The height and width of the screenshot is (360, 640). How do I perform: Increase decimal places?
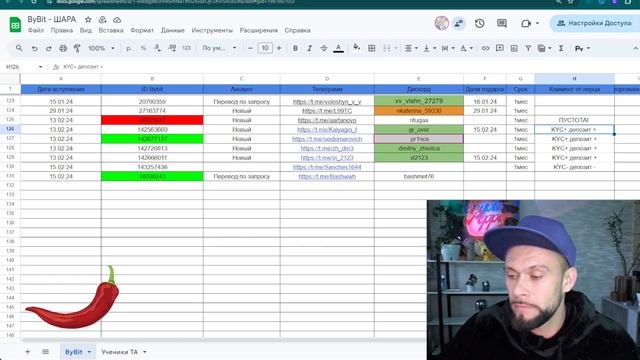[x=172, y=48]
